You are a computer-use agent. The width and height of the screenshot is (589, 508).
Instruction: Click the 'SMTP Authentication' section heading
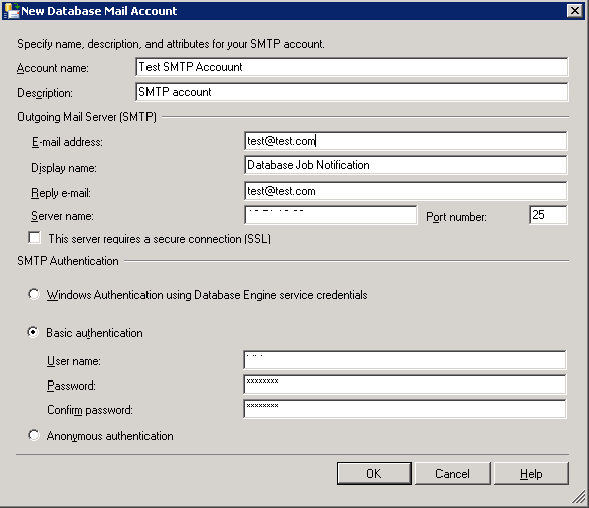(x=68, y=261)
